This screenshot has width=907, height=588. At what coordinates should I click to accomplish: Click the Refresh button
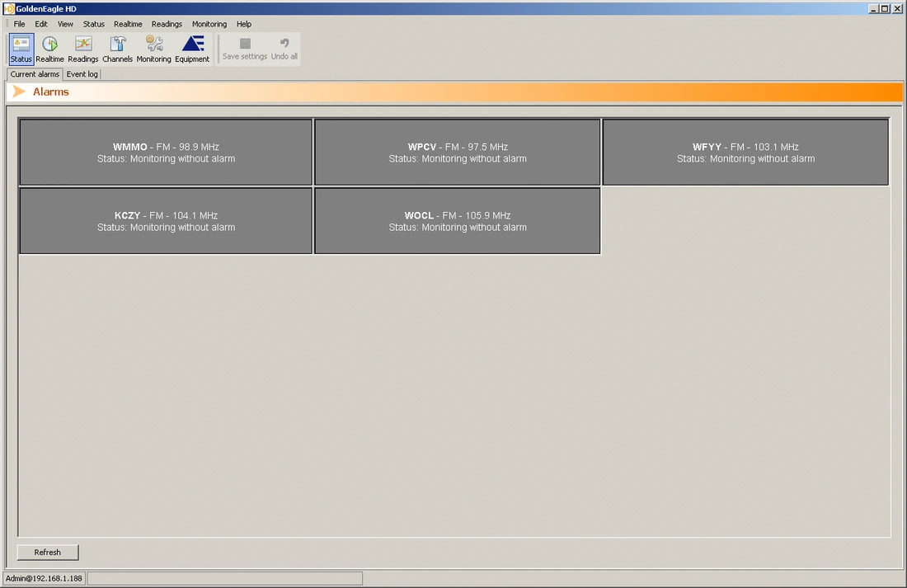(x=48, y=553)
